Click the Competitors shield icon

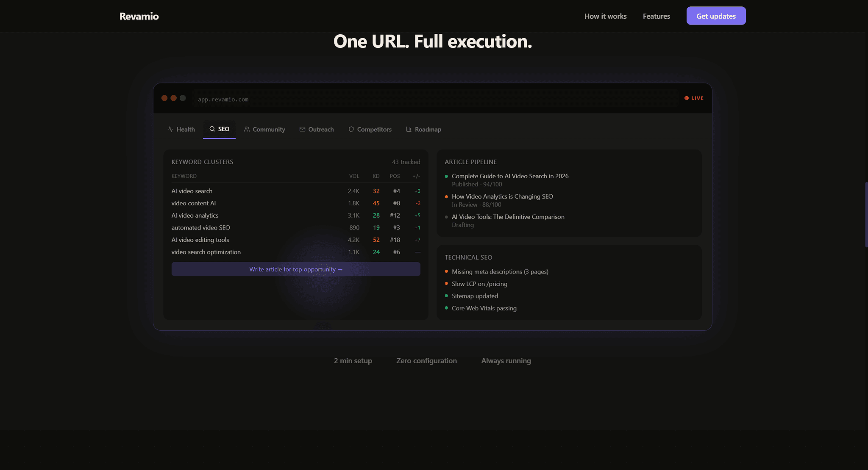351,129
